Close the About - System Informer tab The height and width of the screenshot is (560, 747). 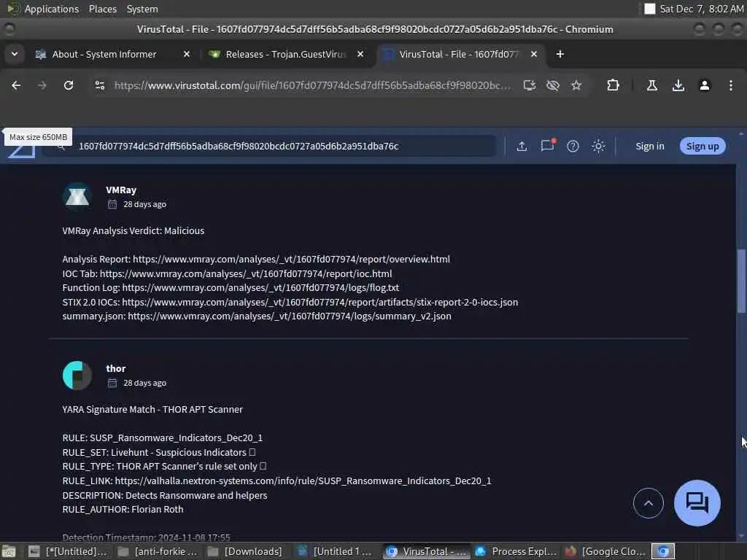coord(187,54)
